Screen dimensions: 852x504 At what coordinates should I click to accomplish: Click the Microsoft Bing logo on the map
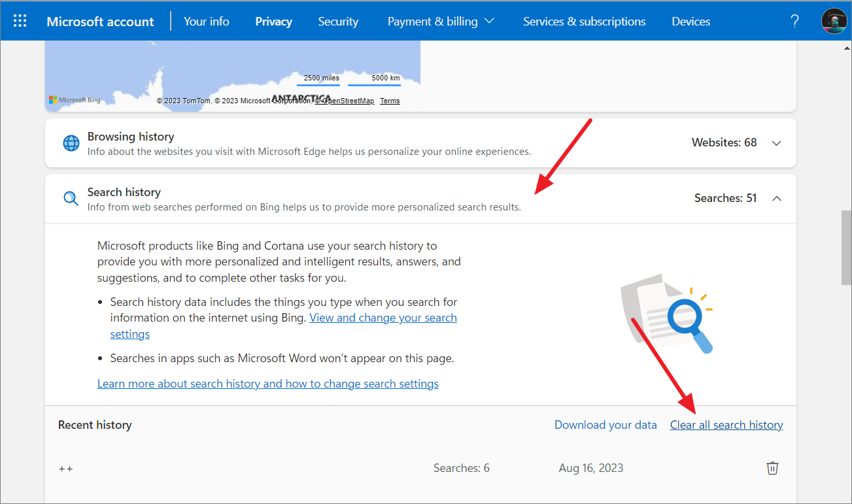75,100
